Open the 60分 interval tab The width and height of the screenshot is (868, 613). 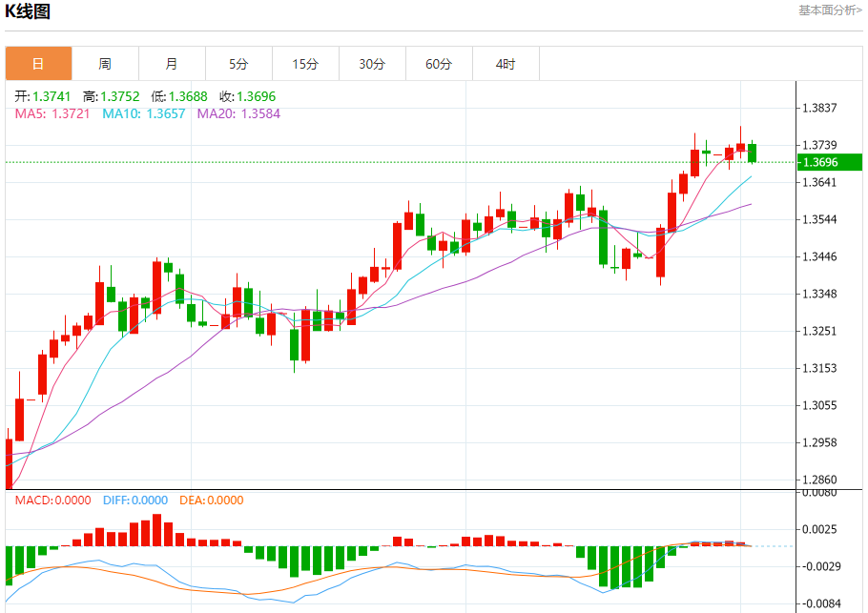439,64
